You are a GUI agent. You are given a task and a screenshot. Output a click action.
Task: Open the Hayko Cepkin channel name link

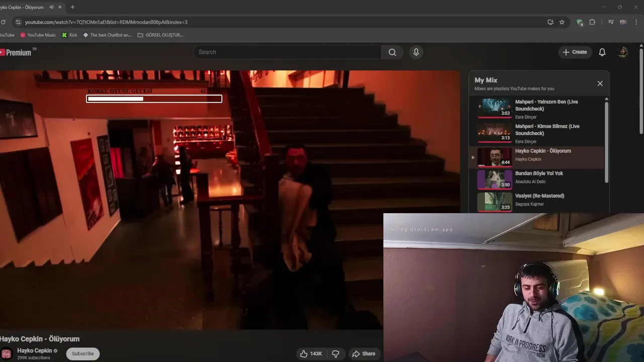click(35, 351)
